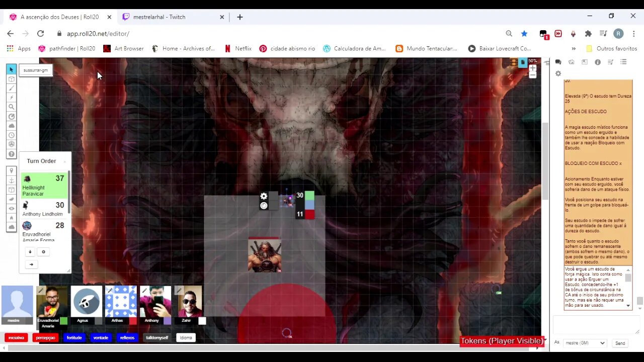The width and height of the screenshot is (644, 362).
Task: Bookmark this page with the star icon
Action: coord(524,34)
